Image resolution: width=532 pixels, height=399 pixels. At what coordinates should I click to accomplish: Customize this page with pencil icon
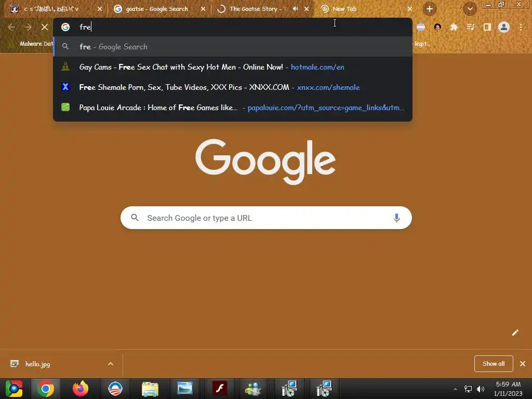[x=515, y=332]
